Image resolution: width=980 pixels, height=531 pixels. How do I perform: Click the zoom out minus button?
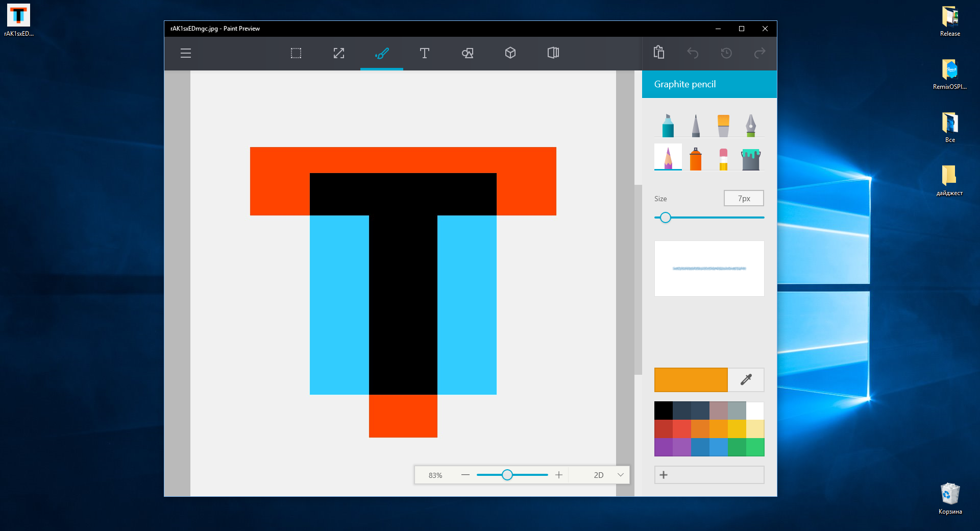(465, 475)
